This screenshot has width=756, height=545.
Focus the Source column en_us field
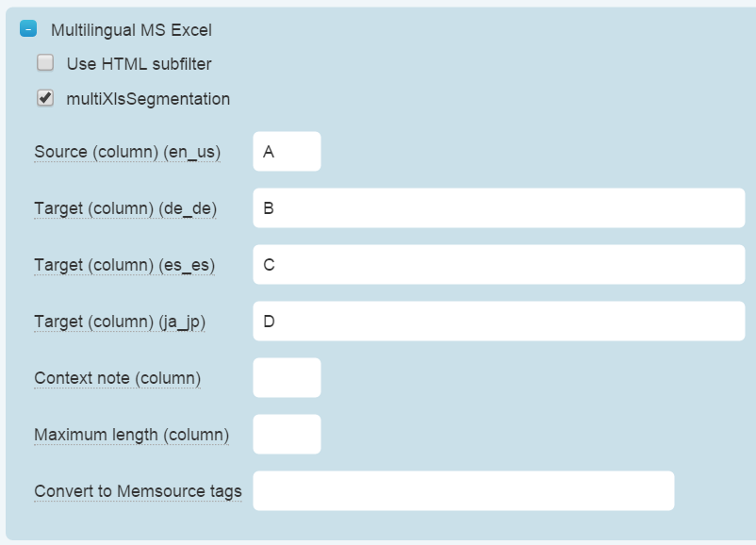[x=287, y=152]
